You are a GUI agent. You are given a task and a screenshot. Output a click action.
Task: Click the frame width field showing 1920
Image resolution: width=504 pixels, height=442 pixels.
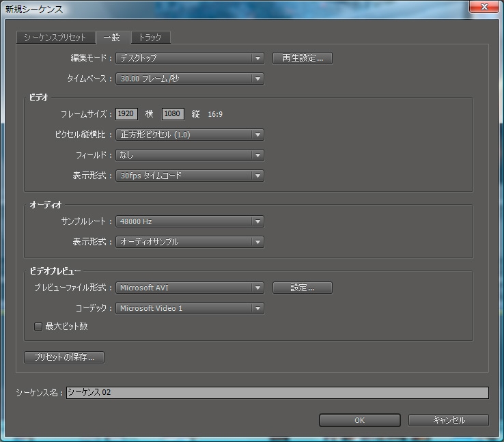pyautogui.click(x=126, y=114)
